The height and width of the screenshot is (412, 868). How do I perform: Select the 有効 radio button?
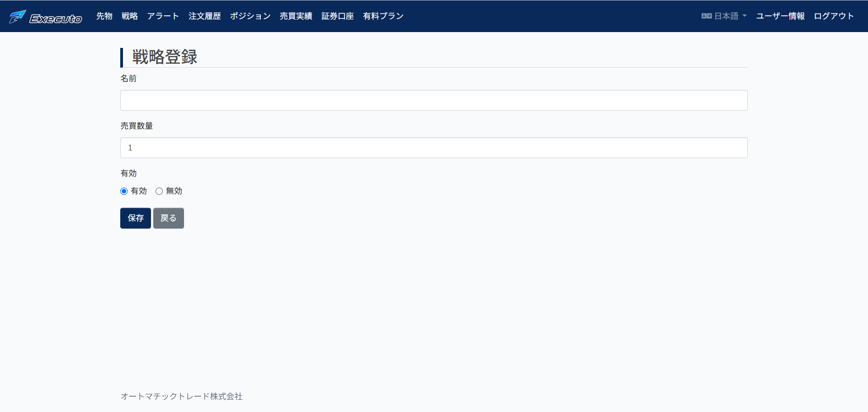pos(124,191)
